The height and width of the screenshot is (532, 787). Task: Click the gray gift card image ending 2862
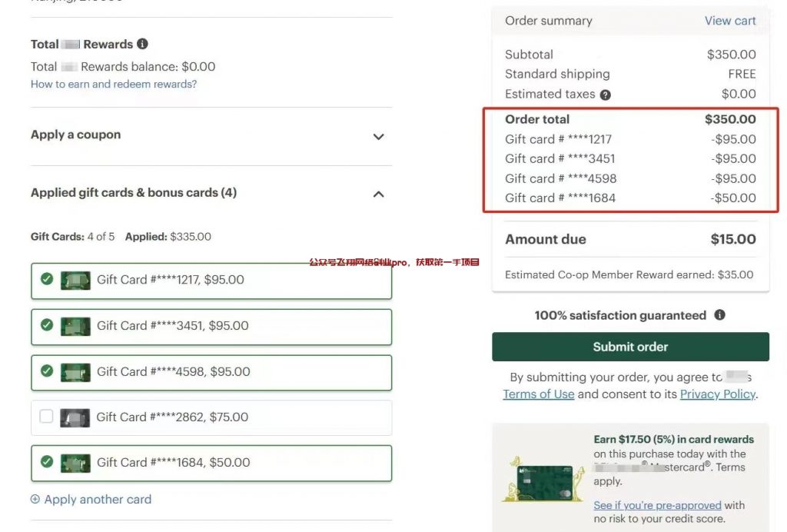click(x=75, y=417)
